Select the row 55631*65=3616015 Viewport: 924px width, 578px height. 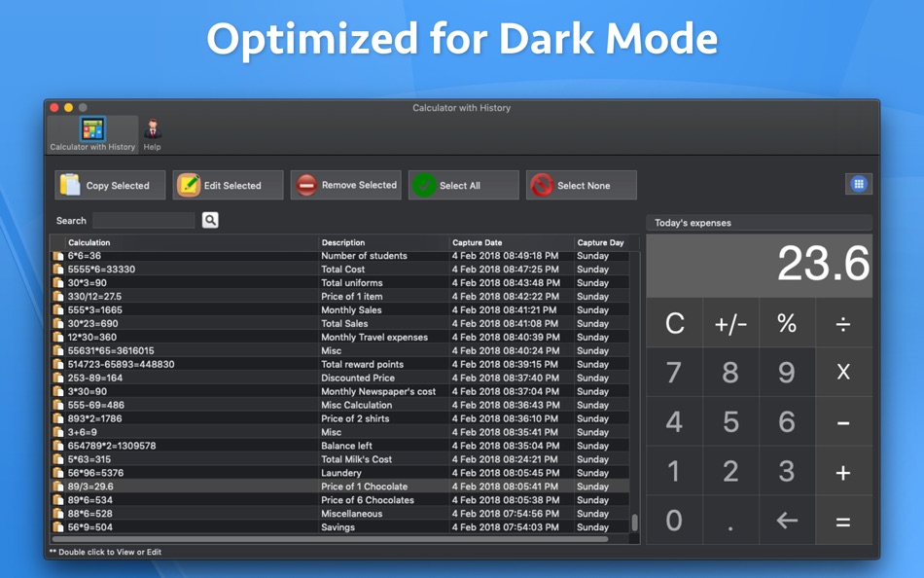(340, 350)
